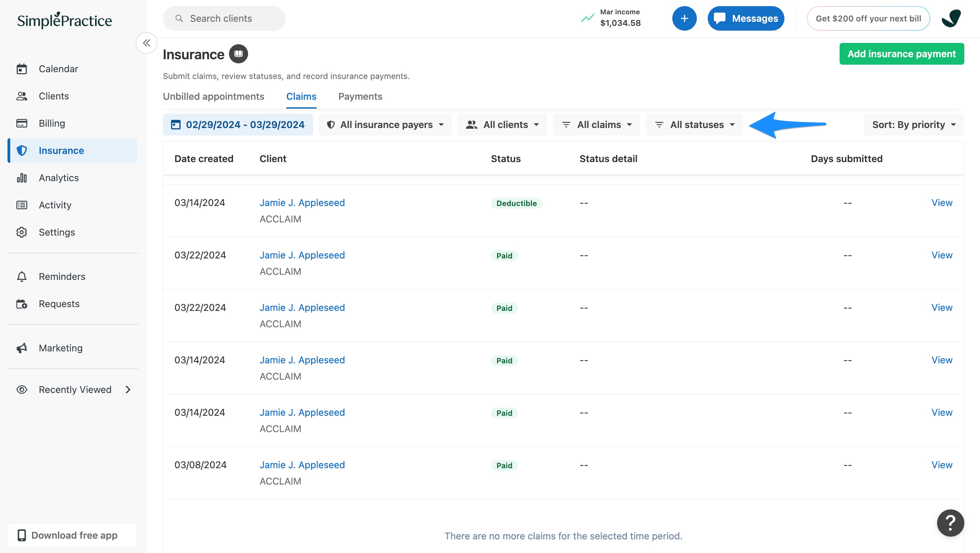This screenshot has height=553, width=980.
Task: Switch to the Unbilled appointments tab
Action: pyautogui.click(x=213, y=97)
